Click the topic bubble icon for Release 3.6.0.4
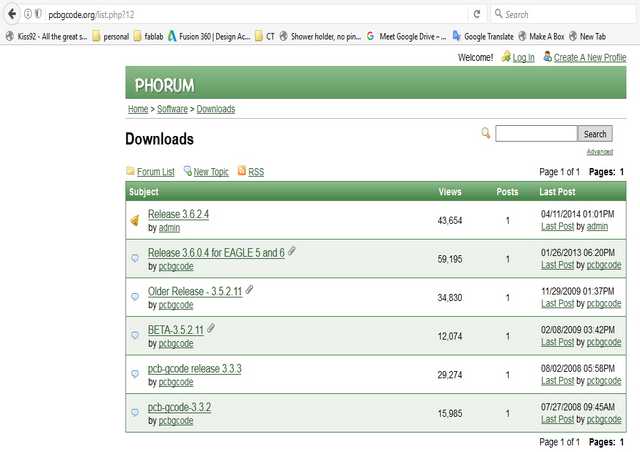640x452 pixels. pos(135,258)
